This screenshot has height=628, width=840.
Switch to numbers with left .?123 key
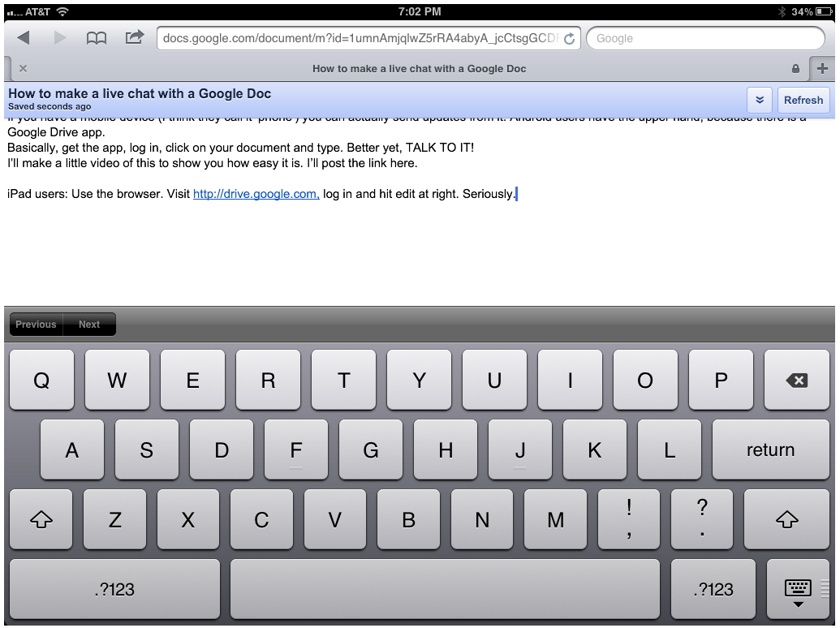pos(114,589)
